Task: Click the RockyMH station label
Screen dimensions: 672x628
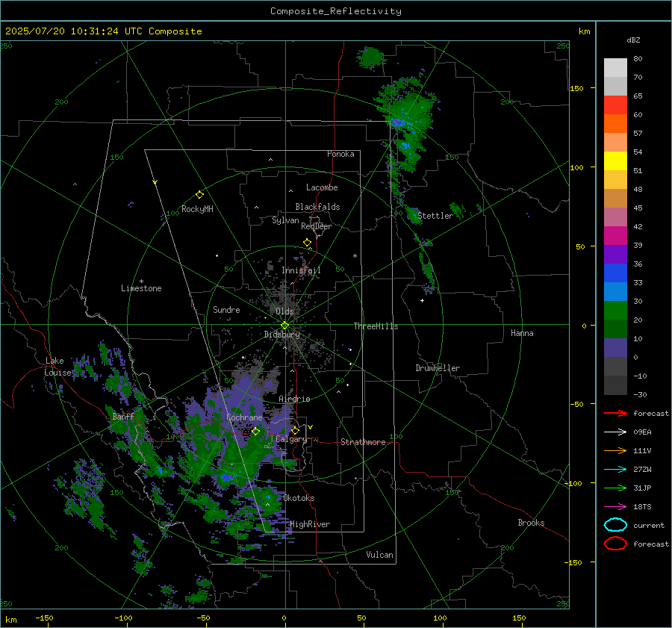Action: coord(197,209)
